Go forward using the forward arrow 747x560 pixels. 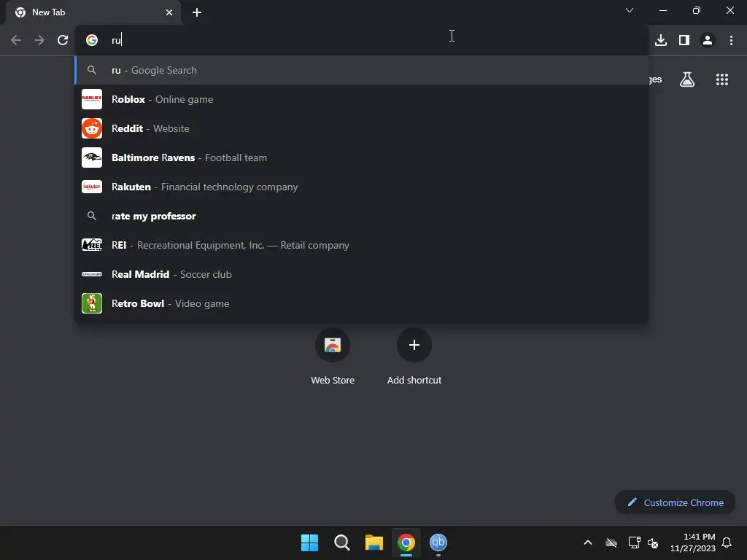coord(39,40)
